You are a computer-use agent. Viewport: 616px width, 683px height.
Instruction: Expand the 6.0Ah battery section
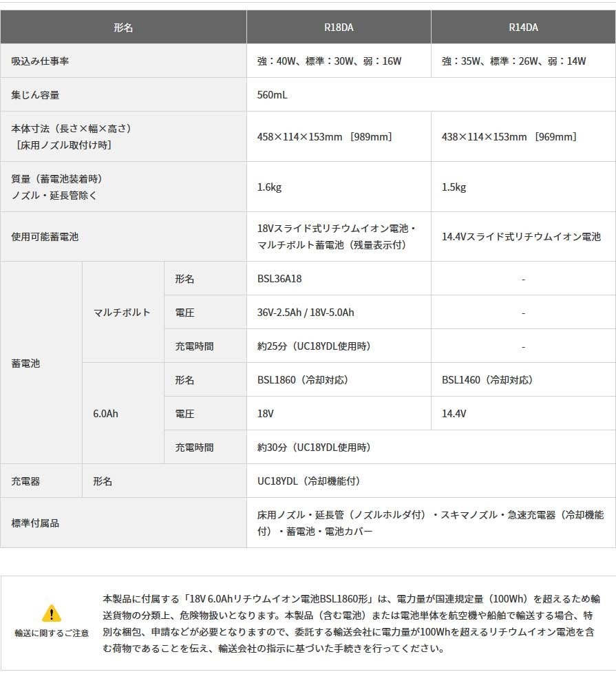(107, 413)
